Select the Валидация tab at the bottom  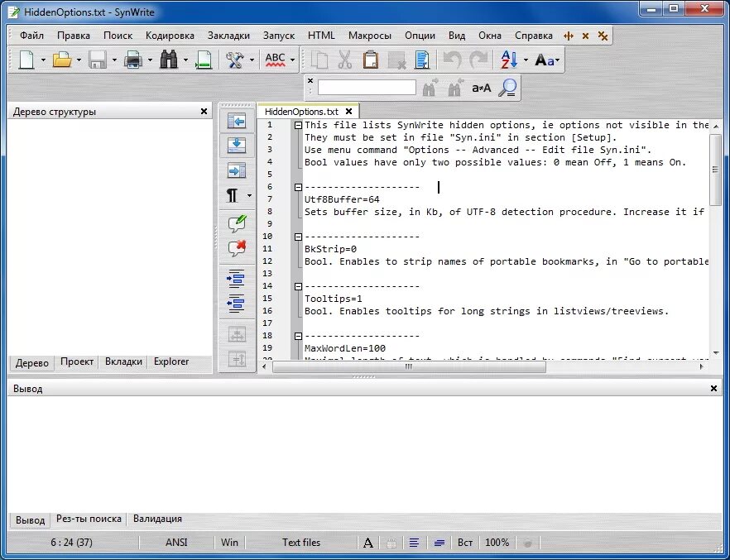156,519
